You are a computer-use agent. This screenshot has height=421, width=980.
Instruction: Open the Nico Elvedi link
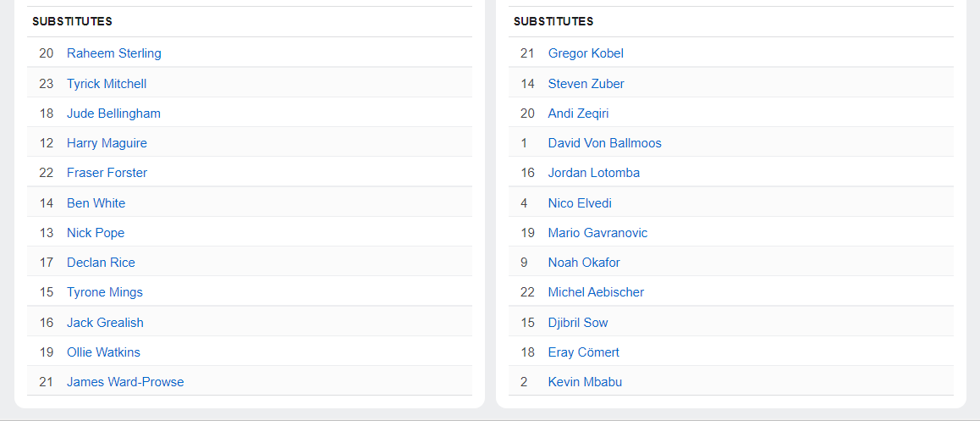point(580,203)
